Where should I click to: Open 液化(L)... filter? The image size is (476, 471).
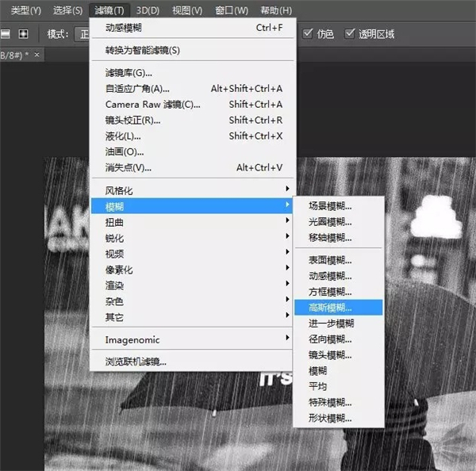[x=193, y=136]
